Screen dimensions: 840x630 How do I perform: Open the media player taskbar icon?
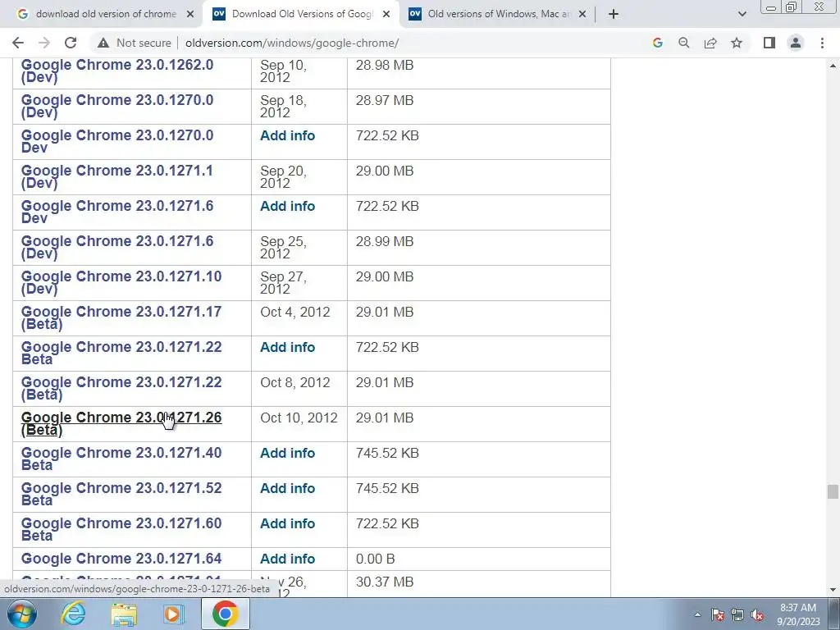(174, 614)
